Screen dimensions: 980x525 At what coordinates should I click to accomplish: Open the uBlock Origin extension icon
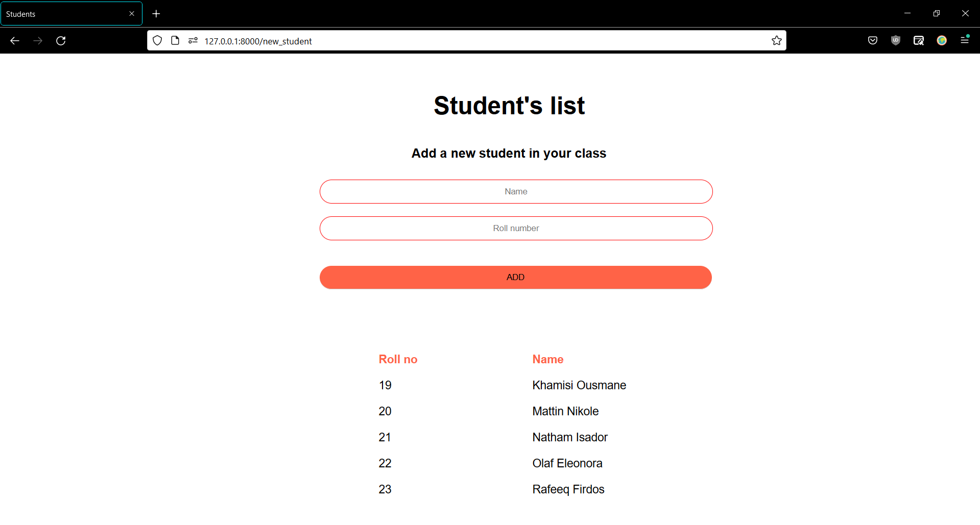pos(896,41)
